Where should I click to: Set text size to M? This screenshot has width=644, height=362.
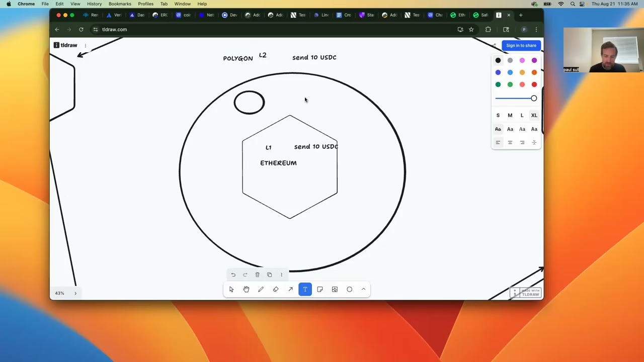(x=510, y=115)
